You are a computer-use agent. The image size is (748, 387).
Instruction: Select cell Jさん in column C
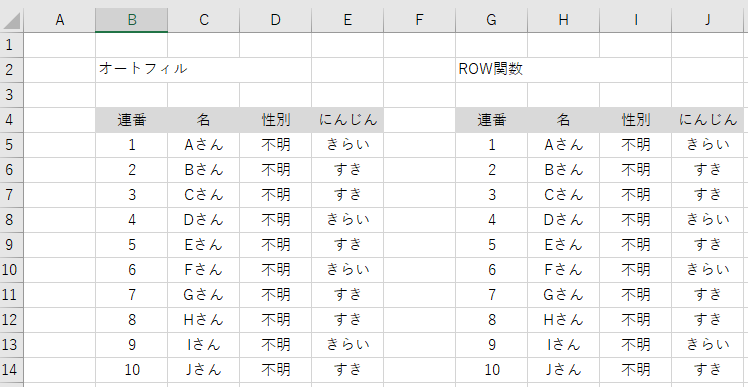204,369
